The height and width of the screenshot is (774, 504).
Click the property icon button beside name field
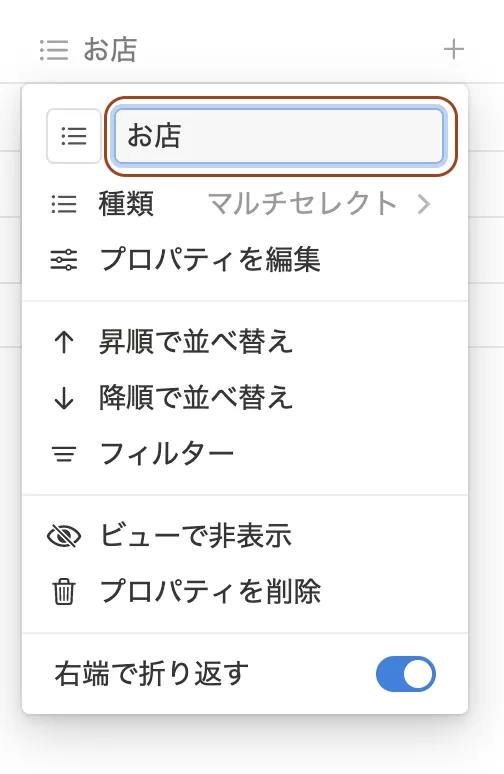tap(74, 136)
